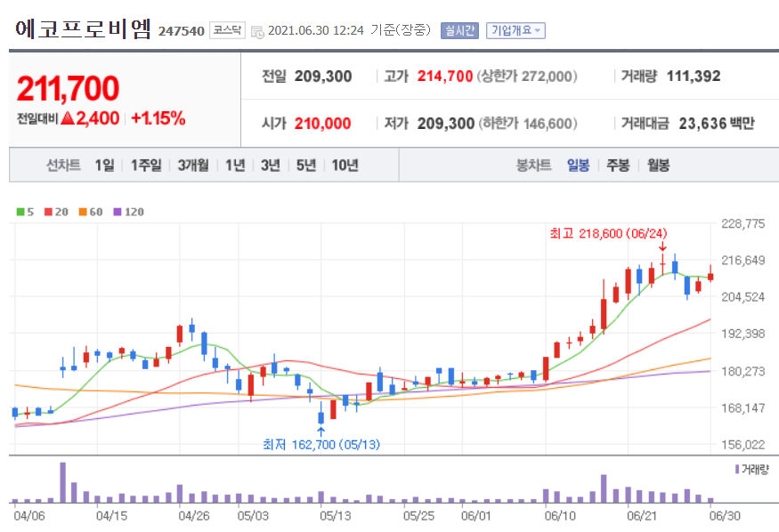Click the 시가 value 210,000
The image size is (779, 532).
[x=322, y=124]
